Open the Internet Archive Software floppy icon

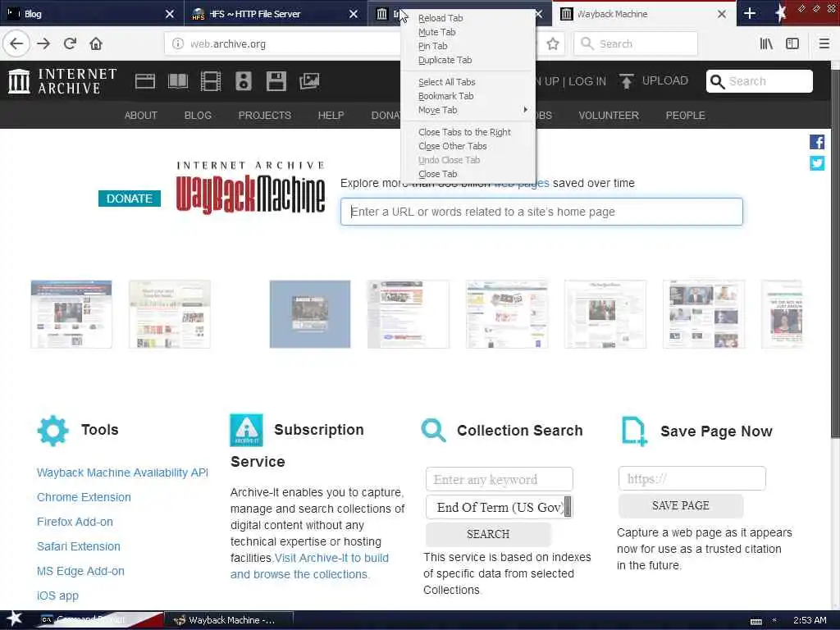(276, 81)
